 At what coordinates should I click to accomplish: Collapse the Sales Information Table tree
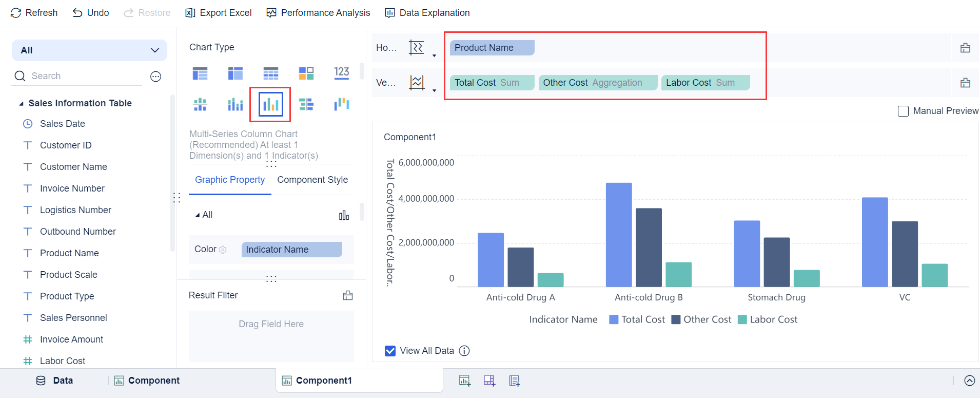[22, 104]
